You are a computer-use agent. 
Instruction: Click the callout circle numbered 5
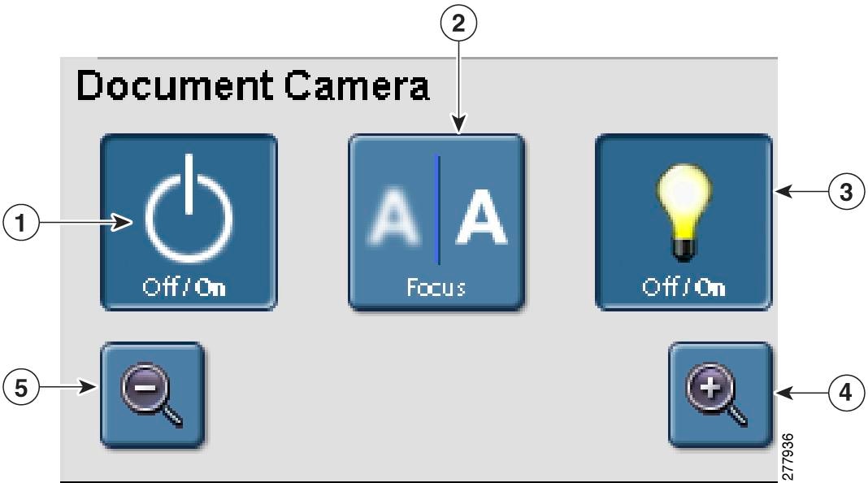[24, 386]
